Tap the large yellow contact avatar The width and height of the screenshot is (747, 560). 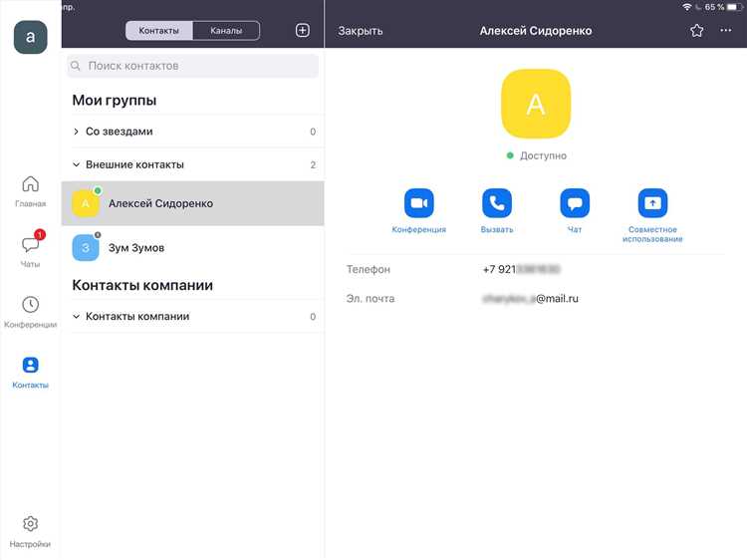pyautogui.click(x=536, y=104)
